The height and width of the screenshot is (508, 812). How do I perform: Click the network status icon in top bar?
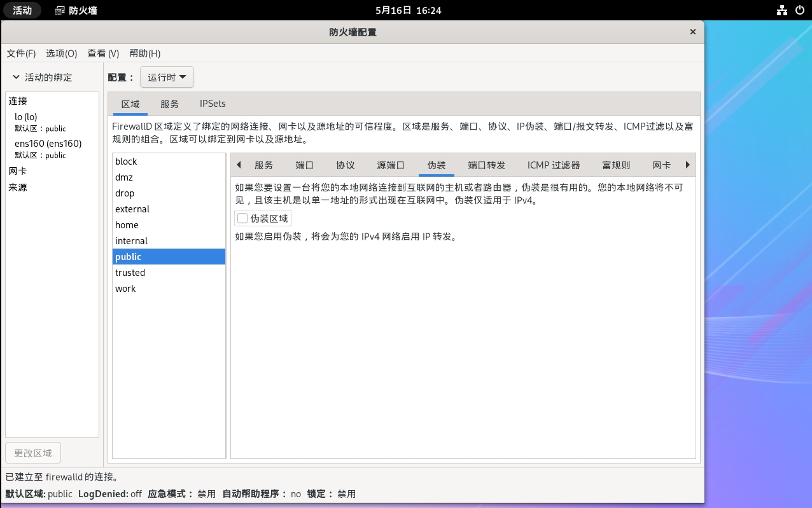[x=782, y=10]
